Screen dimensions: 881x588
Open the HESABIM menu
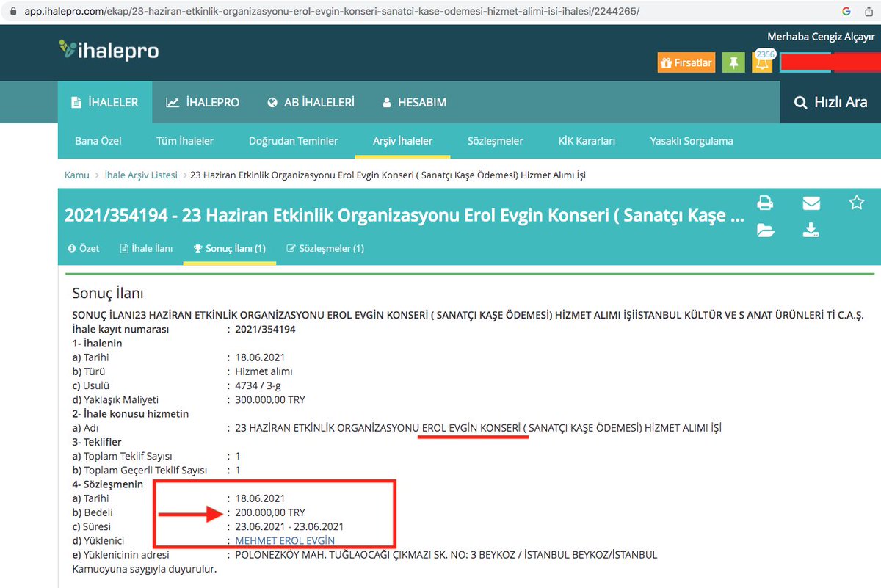(x=414, y=103)
